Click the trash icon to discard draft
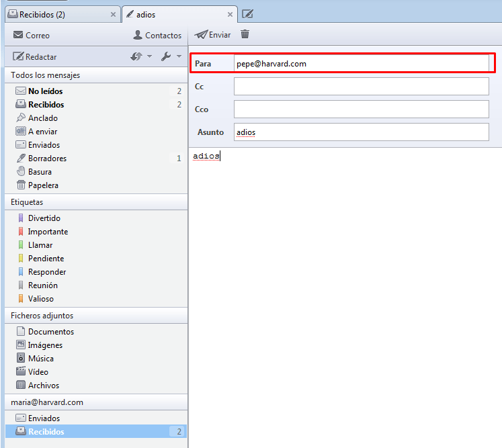The height and width of the screenshot is (448, 502). 245,34
